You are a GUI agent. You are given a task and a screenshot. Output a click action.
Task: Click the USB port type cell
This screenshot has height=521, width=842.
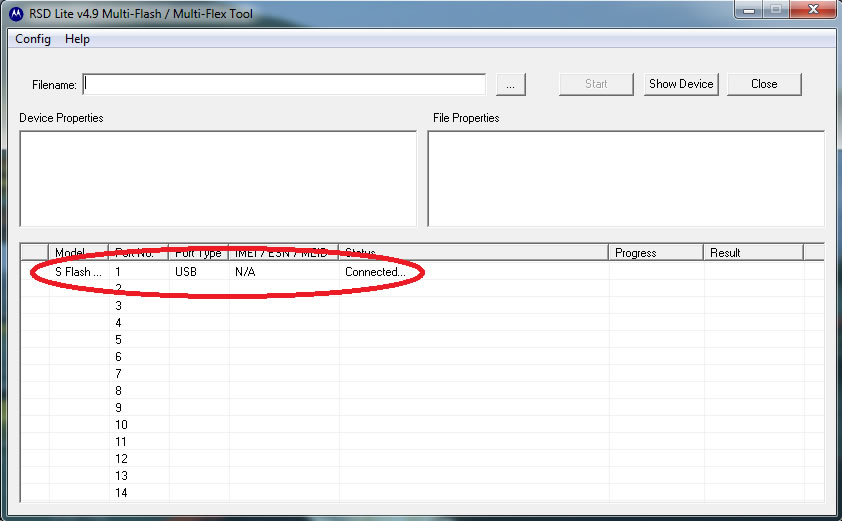[186, 272]
